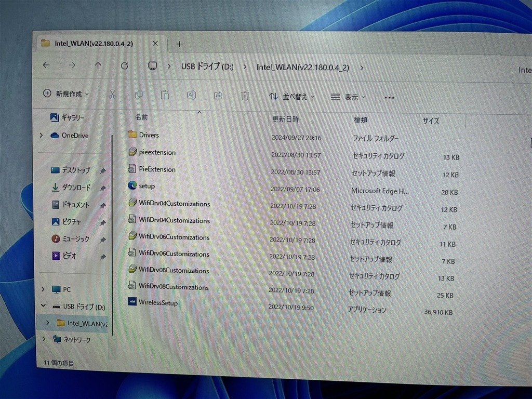This screenshot has height=399, width=532.
Task: Open OneDrive in the sidebar
Action: [70, 136]
